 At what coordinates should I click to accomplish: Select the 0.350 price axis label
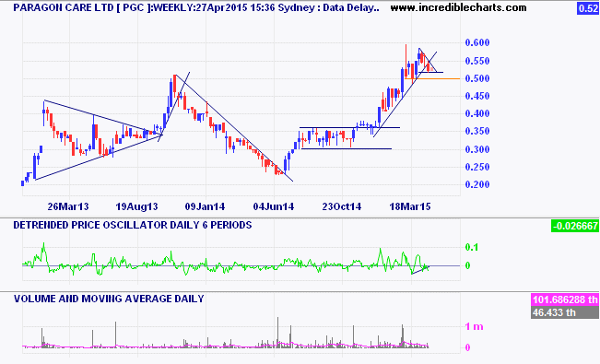pos(477,131)
